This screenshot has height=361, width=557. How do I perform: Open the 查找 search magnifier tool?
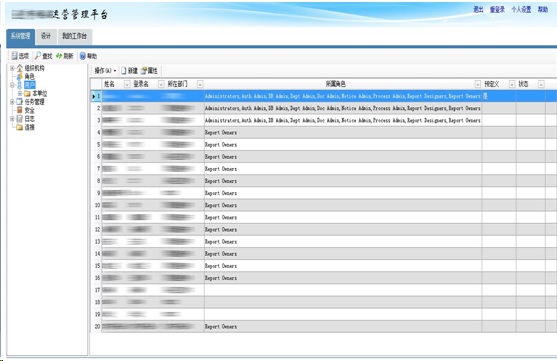[38, 56]
